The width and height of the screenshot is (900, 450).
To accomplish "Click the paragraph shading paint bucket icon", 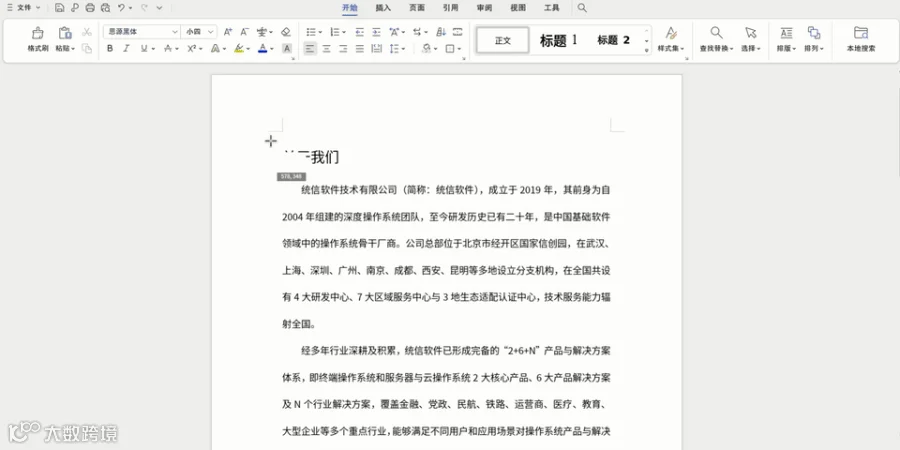I will pyautogui.click(x=426, y=49).
